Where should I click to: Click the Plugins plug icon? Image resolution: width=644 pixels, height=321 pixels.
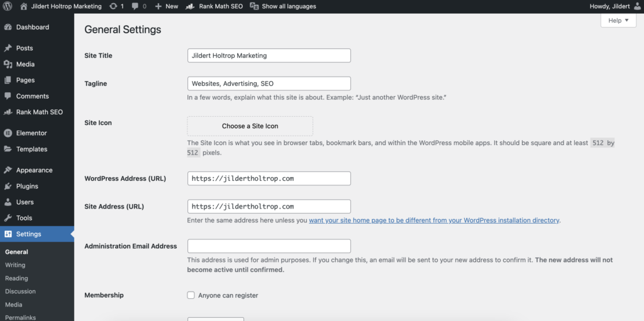click(x=8, y=186)
